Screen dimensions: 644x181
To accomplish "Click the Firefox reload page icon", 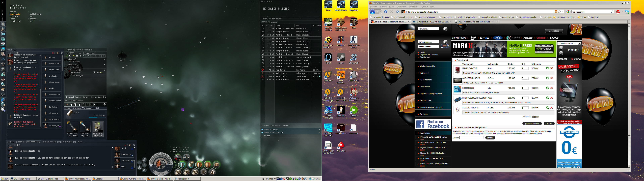I will point(386,12).
